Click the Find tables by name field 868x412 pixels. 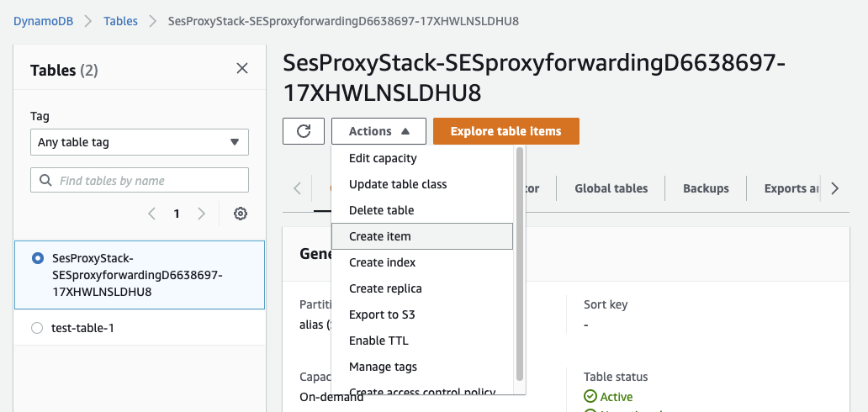[140, 181]
